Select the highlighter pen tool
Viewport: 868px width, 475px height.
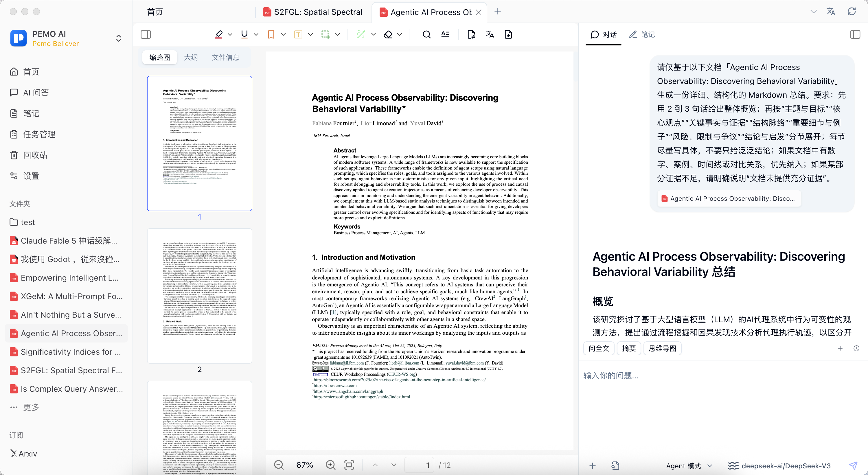219,34
